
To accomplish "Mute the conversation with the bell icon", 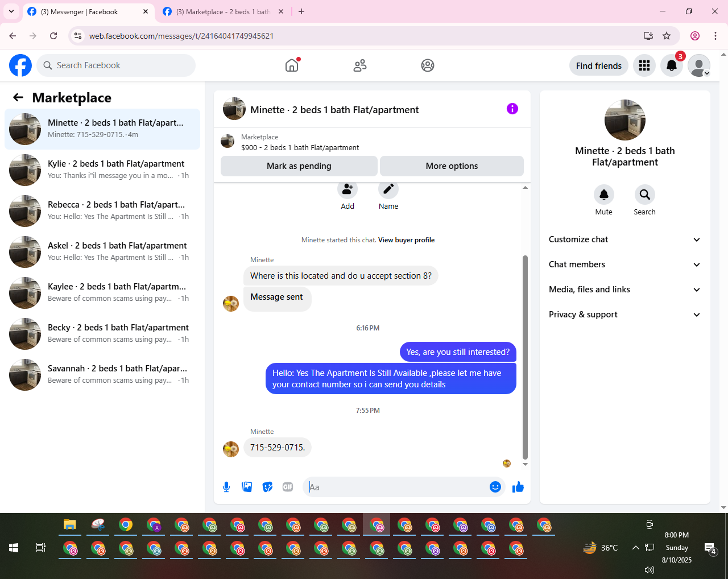I will click(604, 195).
